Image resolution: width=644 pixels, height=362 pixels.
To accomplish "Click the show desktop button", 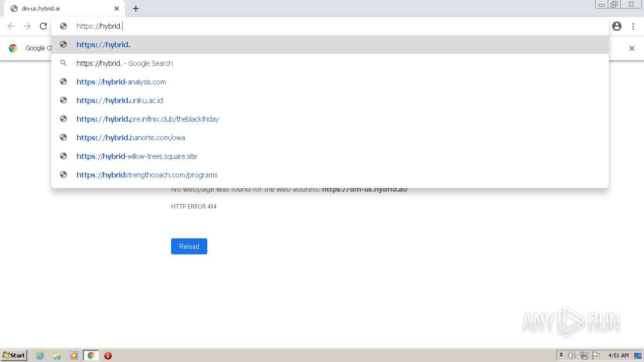I will coord(638,355).
